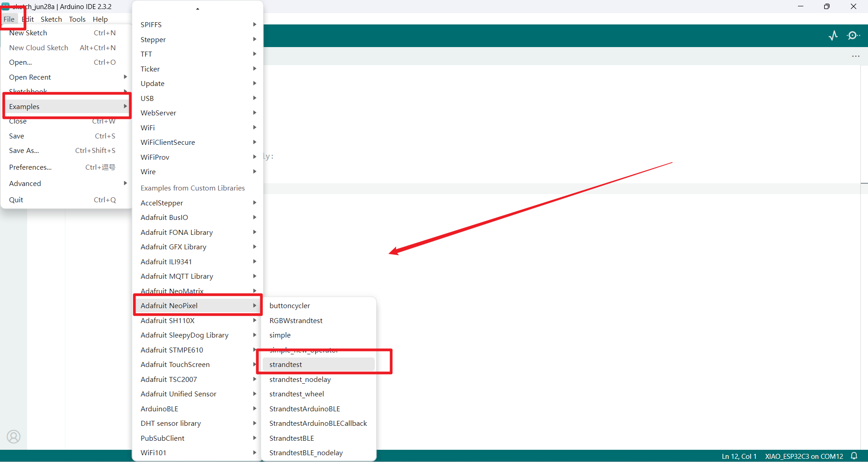Open the StrandtestArduinoBLECallback example
Screen dimensions: 868x462
[x=319, y=423]
